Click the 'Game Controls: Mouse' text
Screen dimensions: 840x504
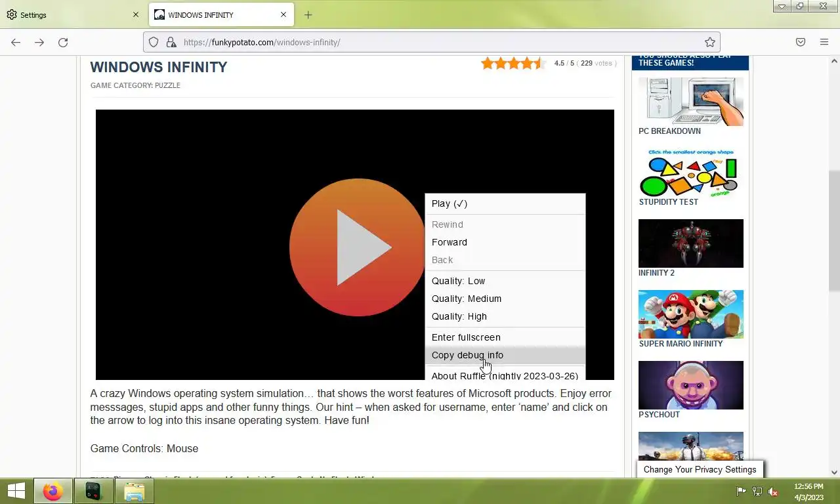pyautogui.click(x=144, y=448)
